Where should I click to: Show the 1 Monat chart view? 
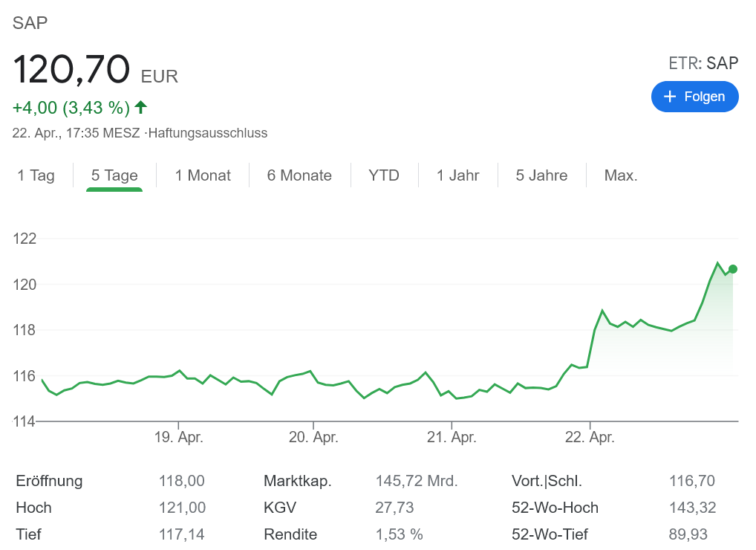(203, 175)
